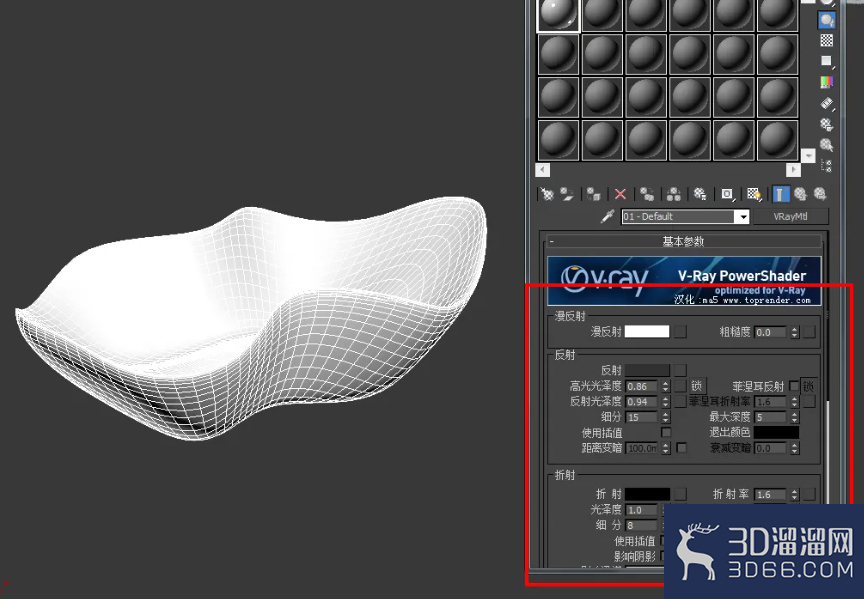The image size is (864, 599).
Task: Click Assign Material to Selection icon
Action: tap(593, 194)
